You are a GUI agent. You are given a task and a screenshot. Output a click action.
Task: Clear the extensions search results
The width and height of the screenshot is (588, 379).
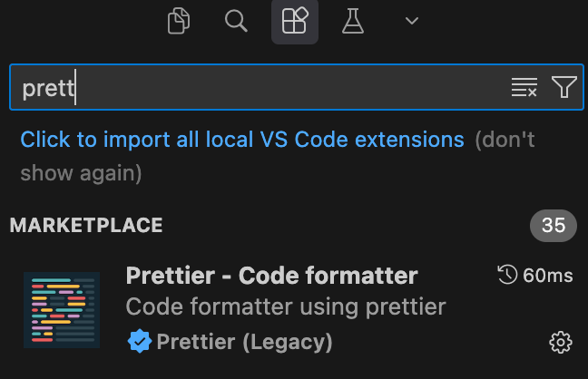pos(524,88)
